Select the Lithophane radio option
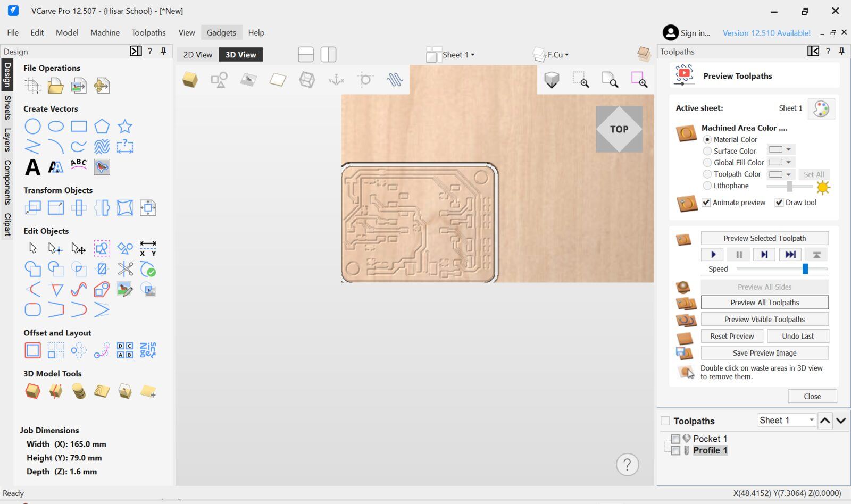Screen dimensions: 851x504 pyautogui.click(x=707, y=186)
